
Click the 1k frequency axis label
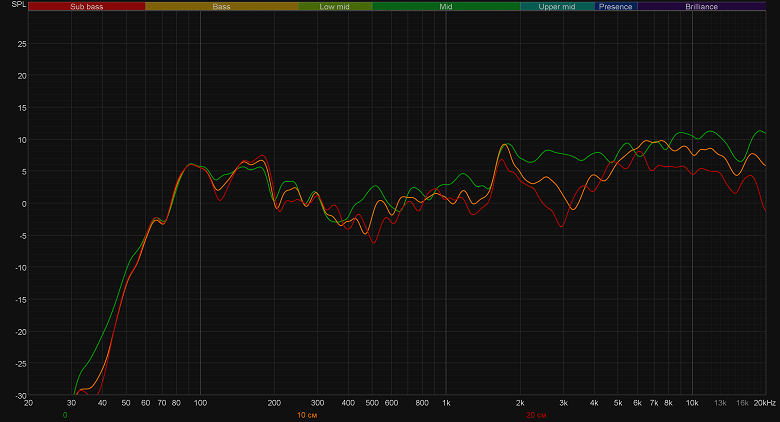[446, 403]
